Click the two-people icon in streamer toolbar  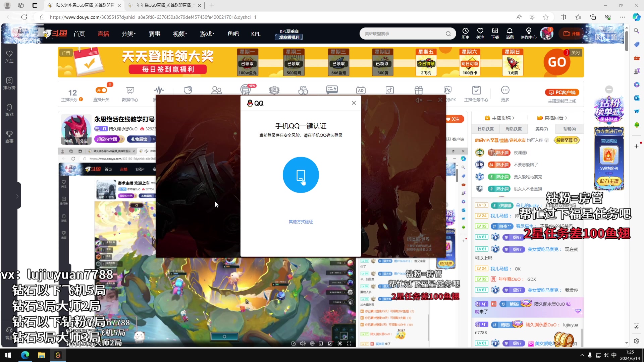click(x=217, y=90)
